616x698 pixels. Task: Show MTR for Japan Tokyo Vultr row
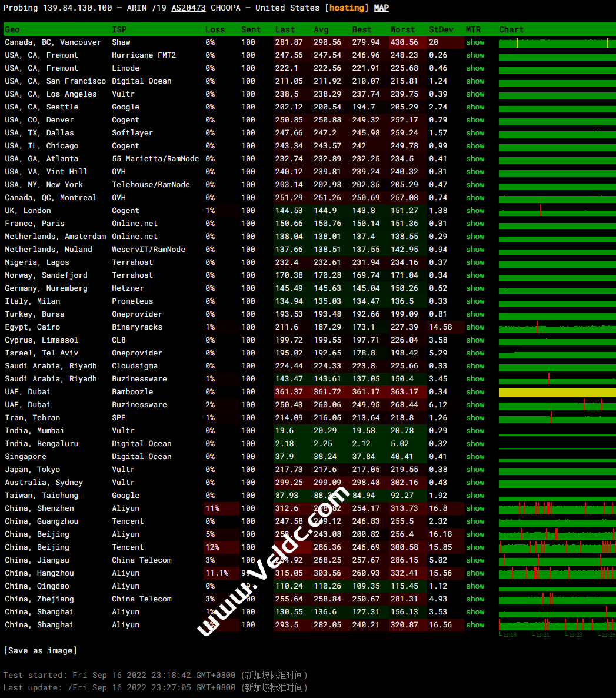tap(475, 470)
